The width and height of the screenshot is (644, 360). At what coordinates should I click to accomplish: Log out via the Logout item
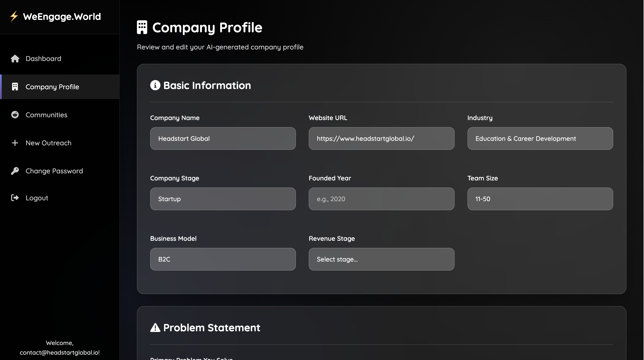(60, 198)
